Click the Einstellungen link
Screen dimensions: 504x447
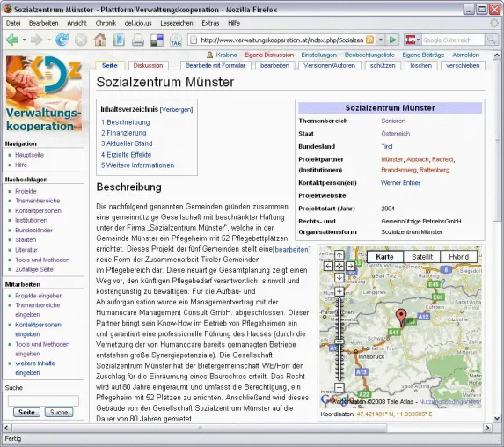(319, 55)
